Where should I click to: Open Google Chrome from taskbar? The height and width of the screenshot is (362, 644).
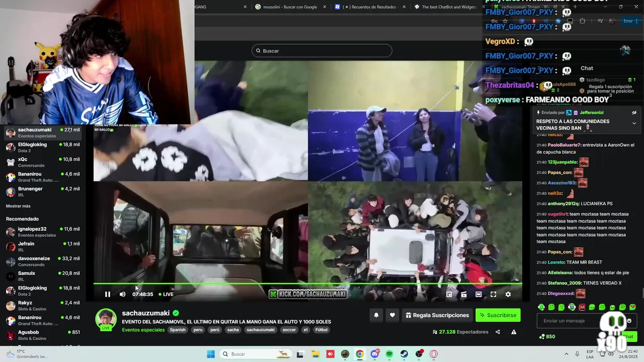click(360, 354)
